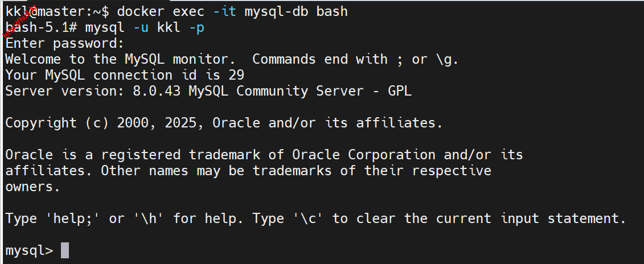Click the 'kkl' username in the mysql command
Image resolution: width=644 pixels, height=264 pixels.
pyautogui.click(x=164, y=27)
